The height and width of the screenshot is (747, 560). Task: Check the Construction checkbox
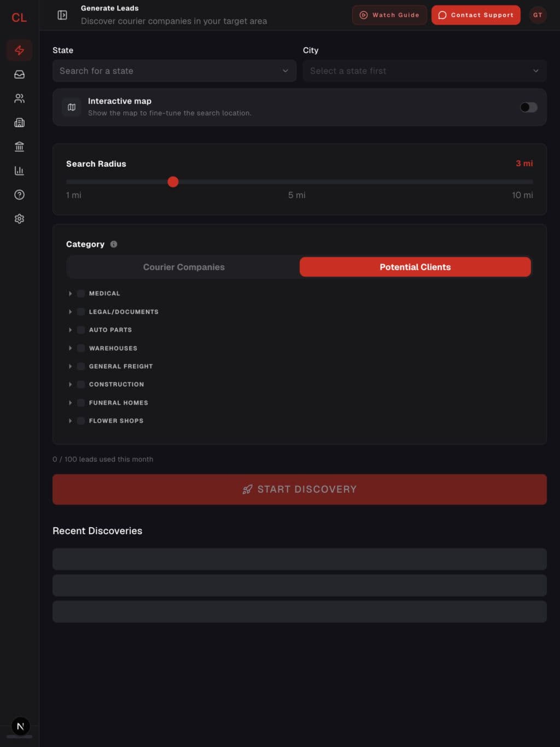pyautogui.click(x=81, y=384)
